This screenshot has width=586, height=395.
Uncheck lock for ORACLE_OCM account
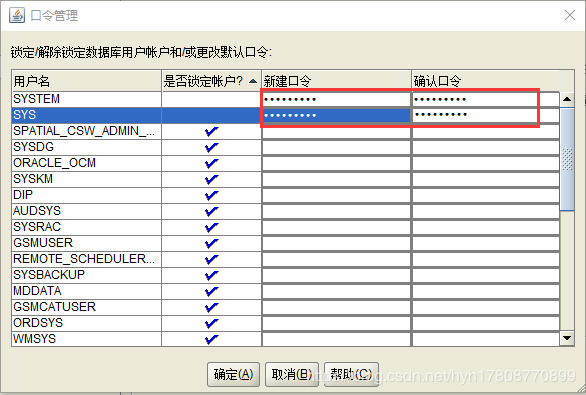pyautogui.click(x=212, y=163)
